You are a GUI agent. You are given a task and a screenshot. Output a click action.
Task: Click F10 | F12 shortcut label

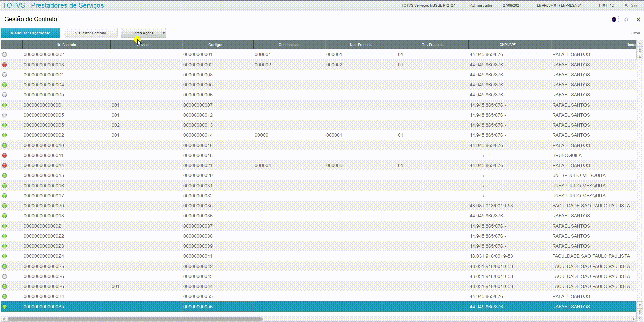(x=606, y=5)
